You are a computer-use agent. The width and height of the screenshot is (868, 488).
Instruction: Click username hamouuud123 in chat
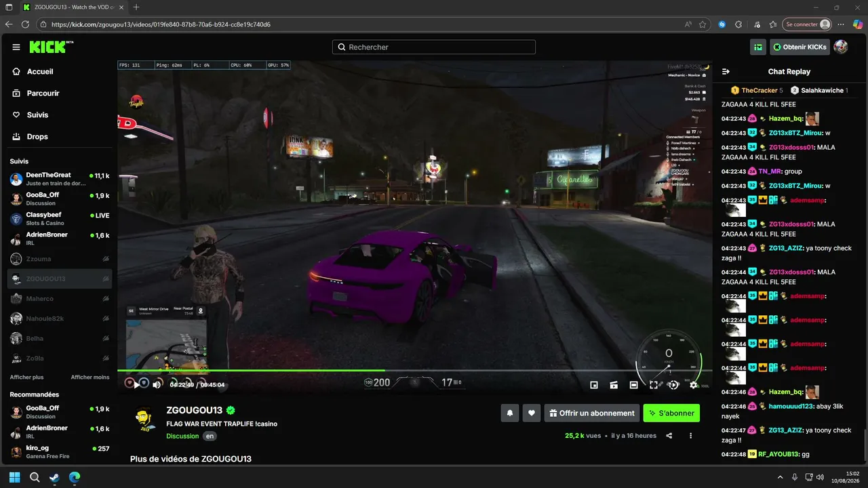(x=791, y=406)
